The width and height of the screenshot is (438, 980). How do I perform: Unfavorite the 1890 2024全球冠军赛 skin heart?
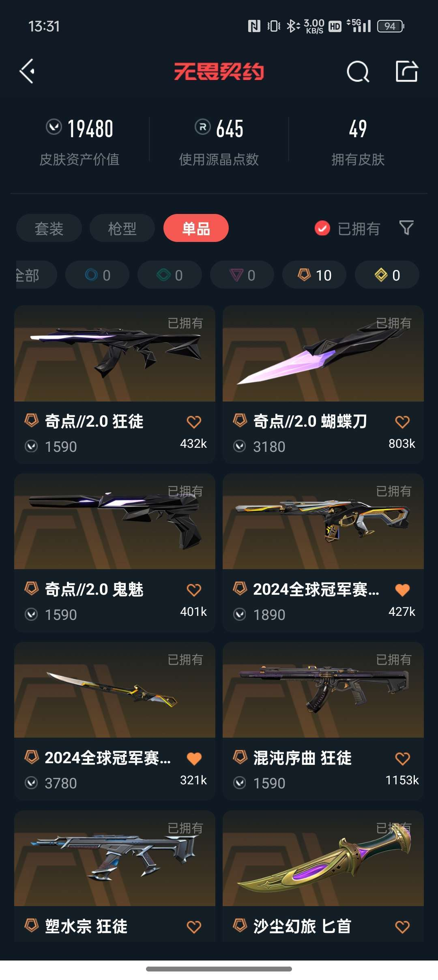tap(402, 590)
